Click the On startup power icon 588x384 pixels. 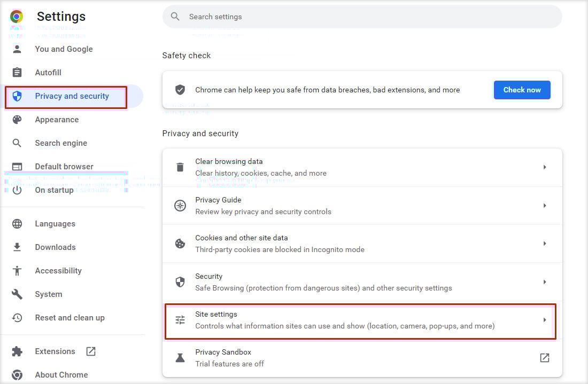coord(18,190)
